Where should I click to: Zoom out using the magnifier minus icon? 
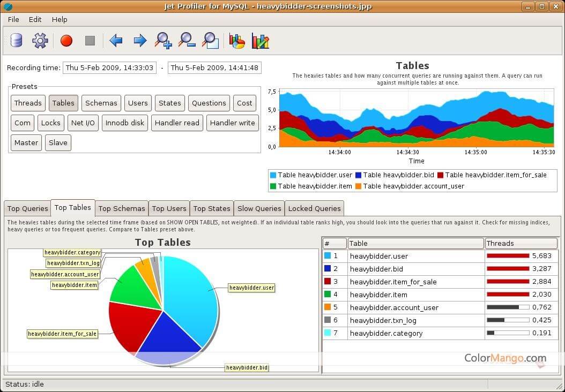click(x=187, y=41)
